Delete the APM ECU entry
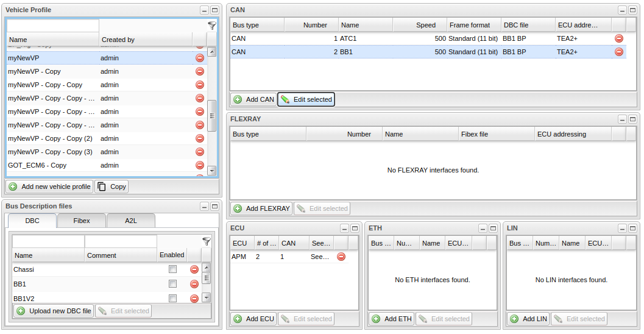644x334 pixels. click(341, 257)
